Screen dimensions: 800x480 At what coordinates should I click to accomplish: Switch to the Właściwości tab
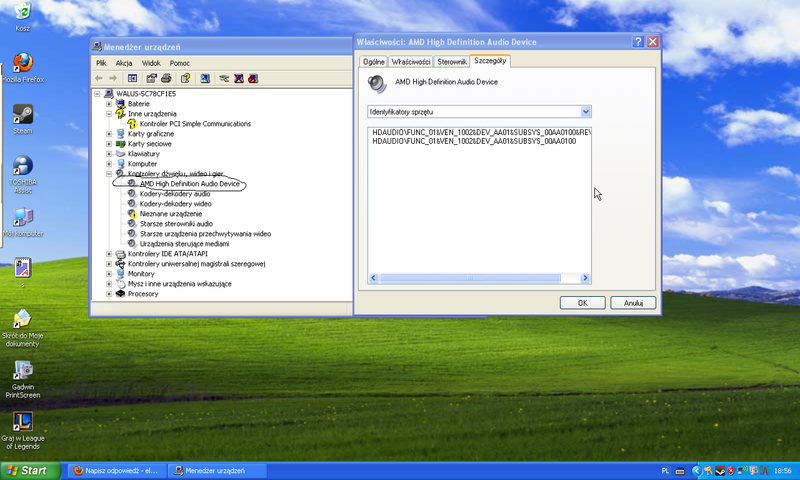(x=411, y=61)
